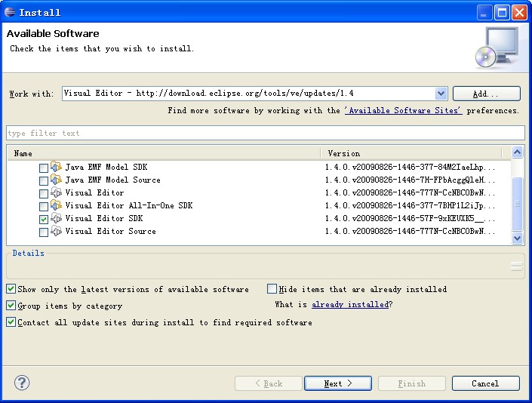This screenshot has height=403, width=532.
Task: Check the Java EMF Model Source checkbox
Action: click(x=44, y=181)
